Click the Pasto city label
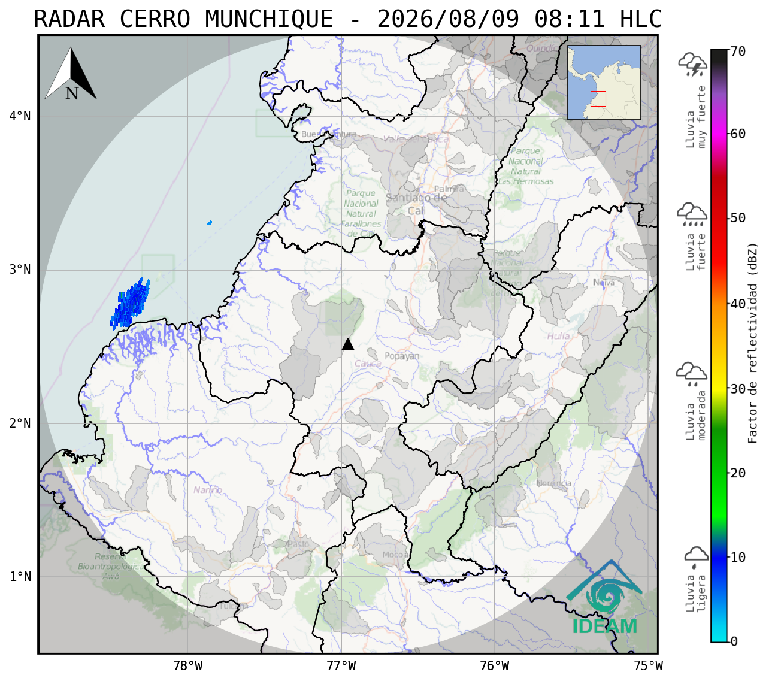This screenshot has height=681, width=784. tap(298, 544)
